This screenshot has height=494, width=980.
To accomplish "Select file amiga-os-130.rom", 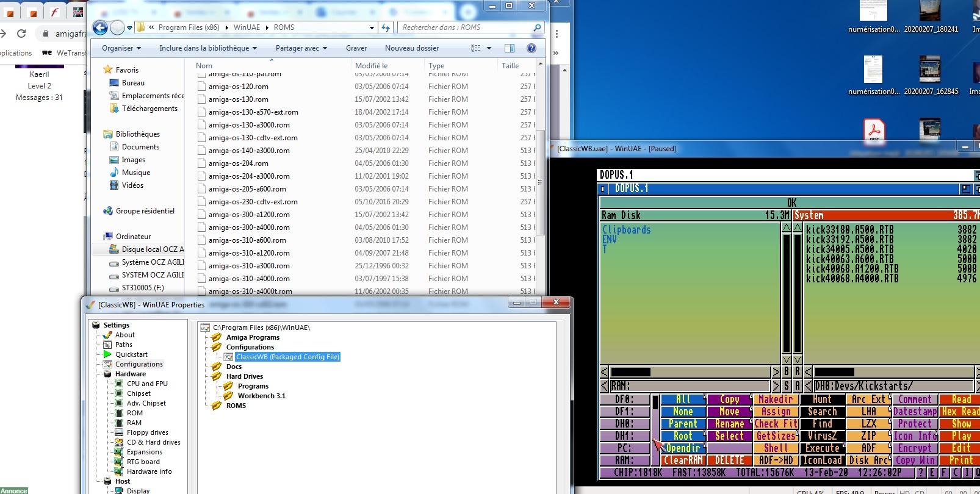I will click(x=238, y=99).
